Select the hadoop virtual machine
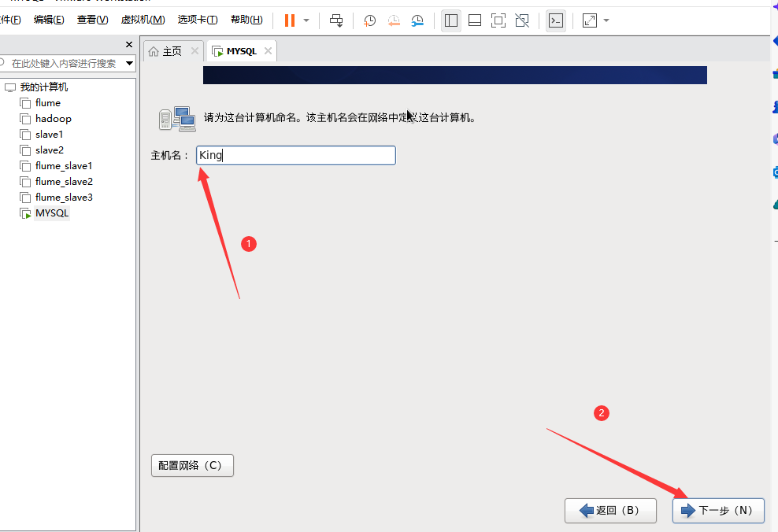 click(x=53, y=119)
